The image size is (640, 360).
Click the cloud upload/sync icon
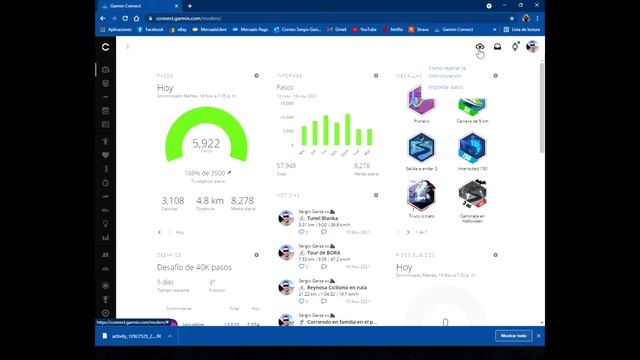click(x=480, y=47)
